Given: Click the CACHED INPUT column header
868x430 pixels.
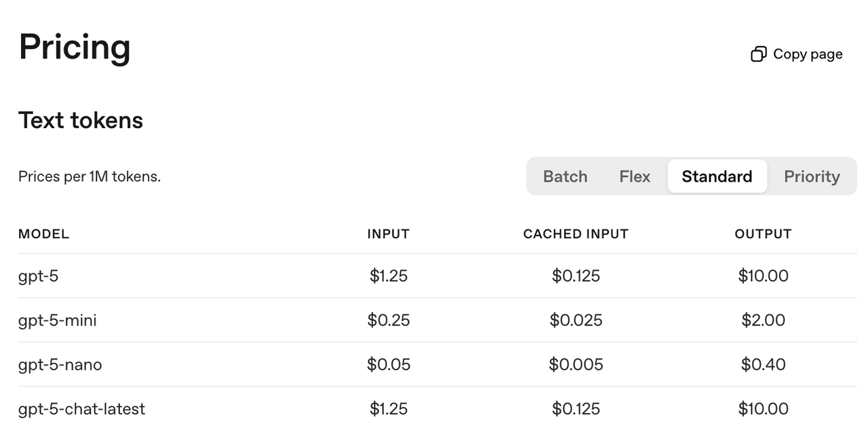Looking at the screenshot, I should (576, 234).
